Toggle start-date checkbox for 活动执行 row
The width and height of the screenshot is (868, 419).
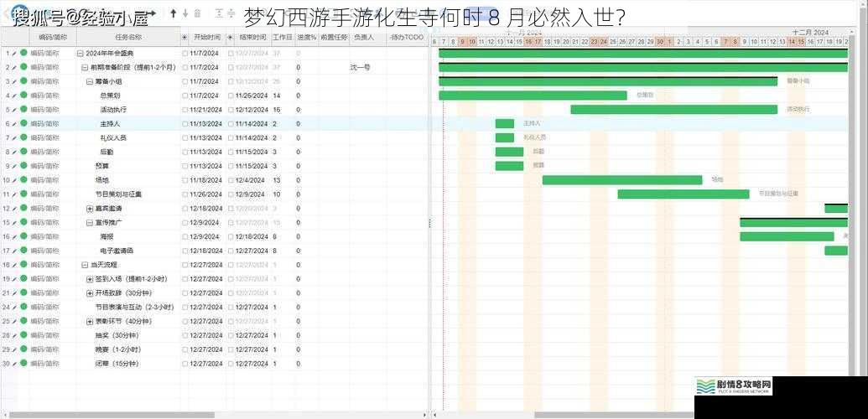click(185, 110)
